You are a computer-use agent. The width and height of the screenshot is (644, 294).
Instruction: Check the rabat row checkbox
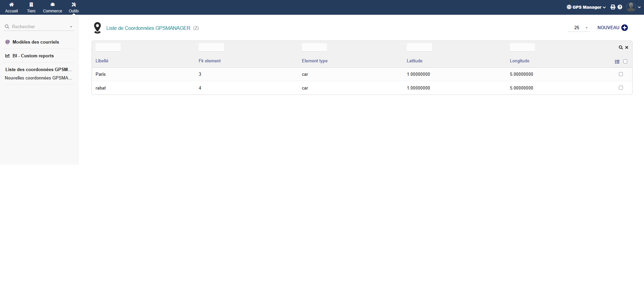point(621,88)
